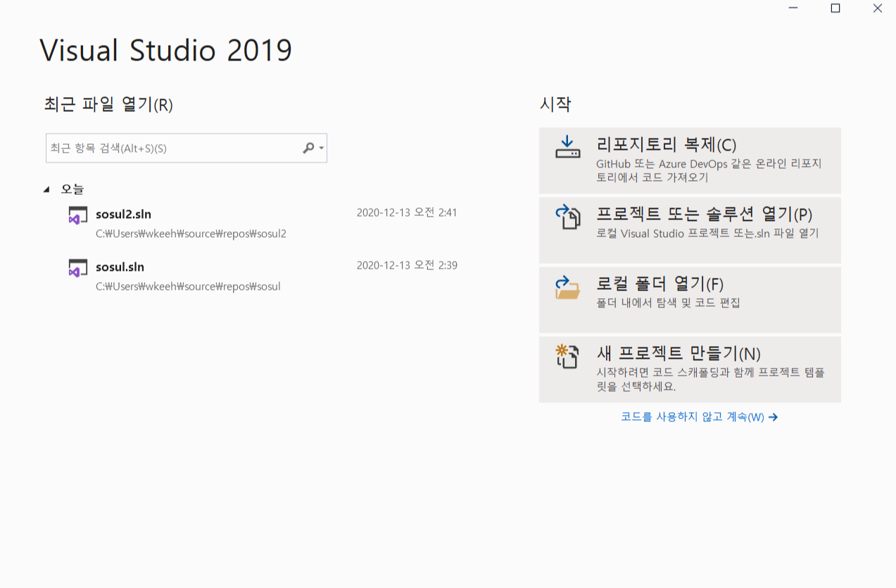
Task: Click the sosul.sln solution file icon
Action: [x=77, y=268]
